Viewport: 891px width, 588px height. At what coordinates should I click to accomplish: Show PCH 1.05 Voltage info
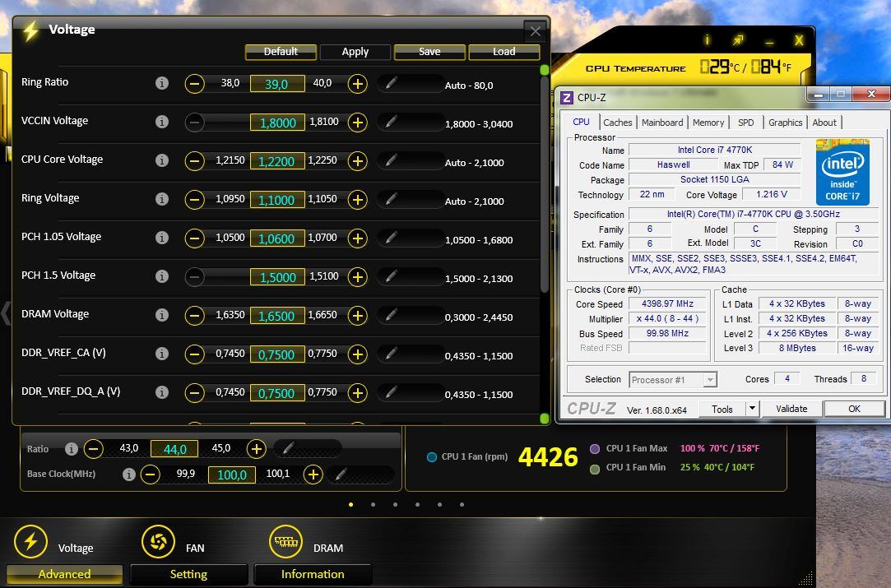[162, 238]
